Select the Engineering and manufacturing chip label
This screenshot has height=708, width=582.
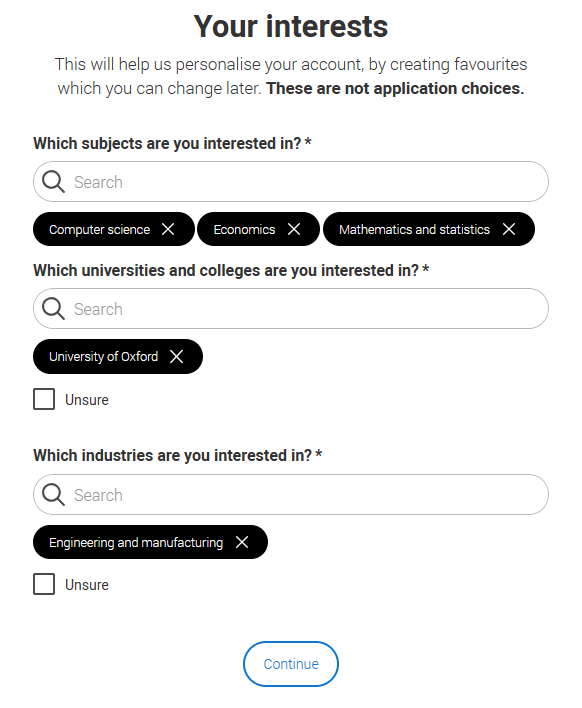tap(136, 542)
